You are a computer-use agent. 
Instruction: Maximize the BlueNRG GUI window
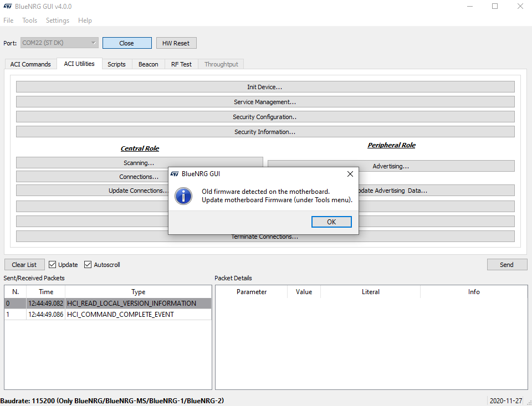coord(495,7)
